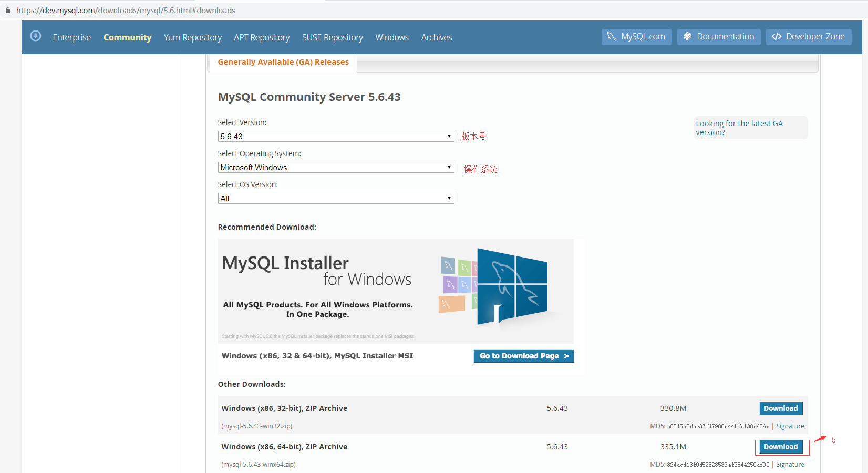Click the Other Downloads label

252,384
